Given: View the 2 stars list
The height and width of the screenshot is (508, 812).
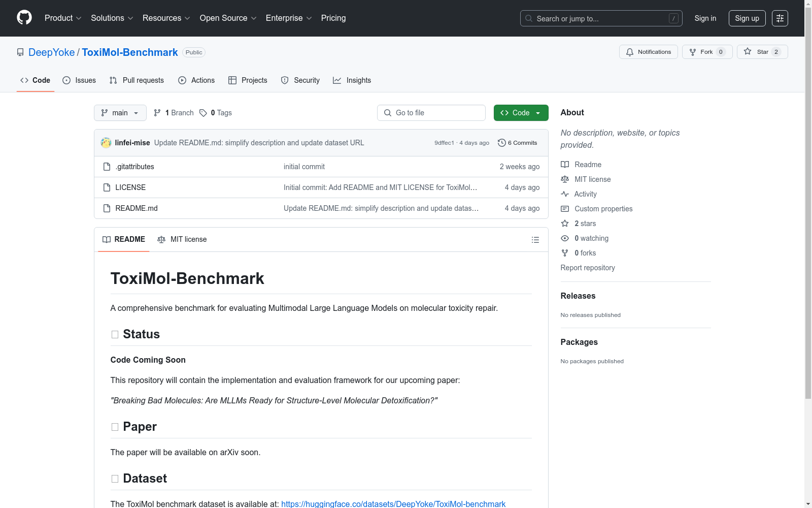Looking at the screenshot, I should (x=579, y=224).
